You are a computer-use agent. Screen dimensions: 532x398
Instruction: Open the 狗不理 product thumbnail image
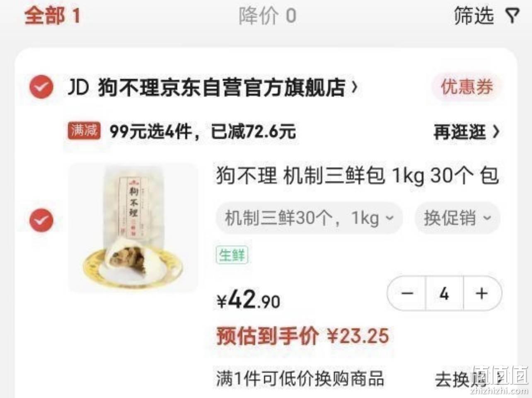[133, 228]
